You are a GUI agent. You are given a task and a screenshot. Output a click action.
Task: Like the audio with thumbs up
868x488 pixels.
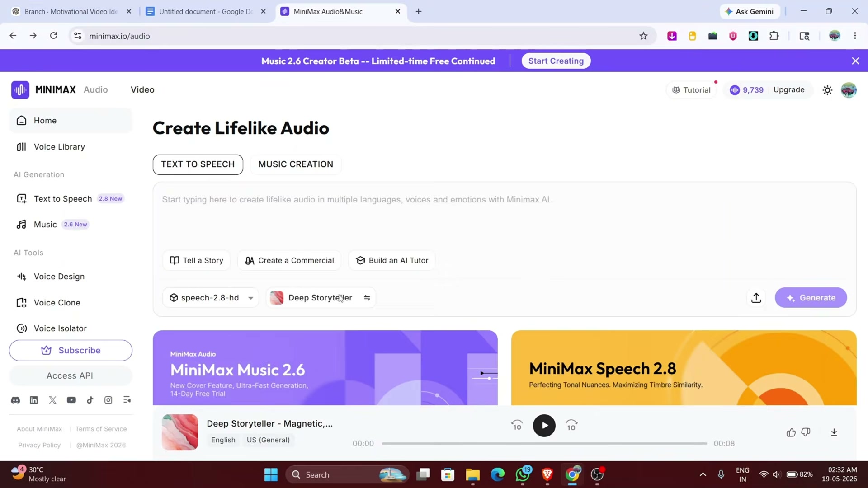[x=791, y=432]
